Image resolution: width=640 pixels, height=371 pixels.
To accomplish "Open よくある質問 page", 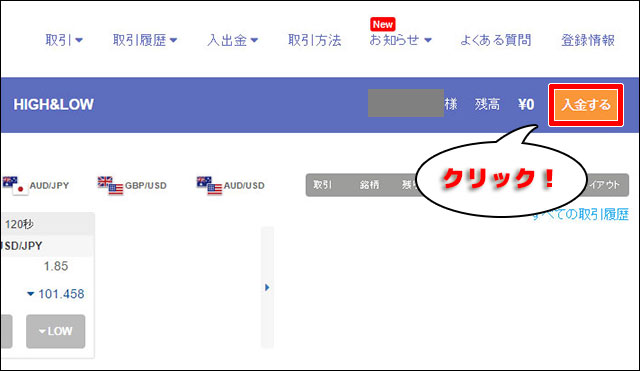I will point(496,40).
